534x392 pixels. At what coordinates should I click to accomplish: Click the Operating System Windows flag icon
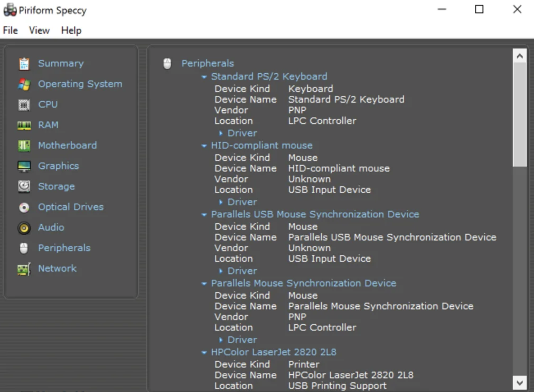(x=24, y=84)
